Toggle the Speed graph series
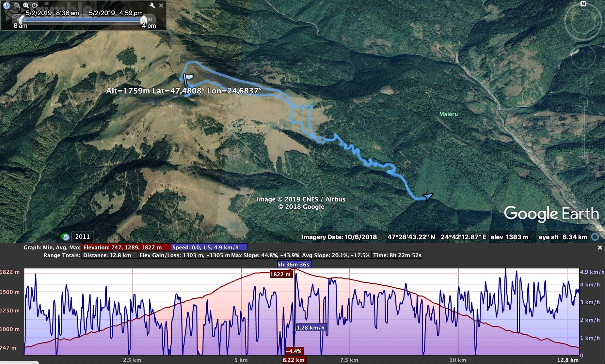The width and height of the screenshot is (605, 364). (209, 248)
